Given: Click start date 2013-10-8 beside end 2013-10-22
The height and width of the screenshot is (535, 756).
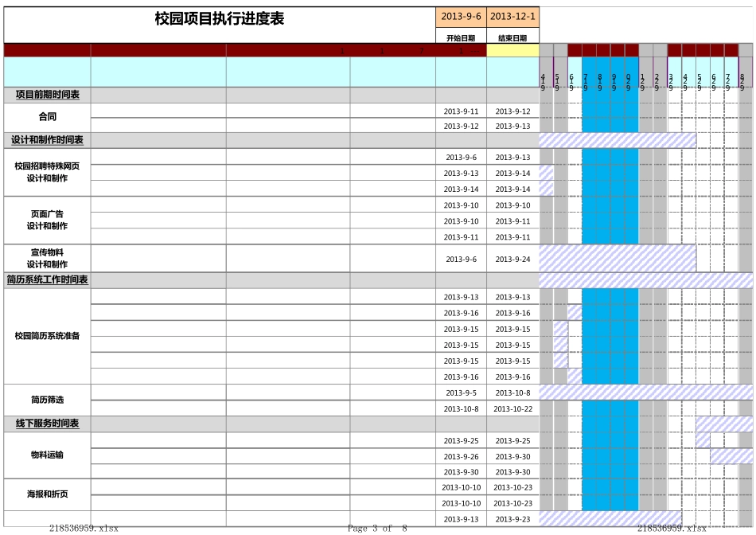Looking at the screenshot, I should point(461,408).
